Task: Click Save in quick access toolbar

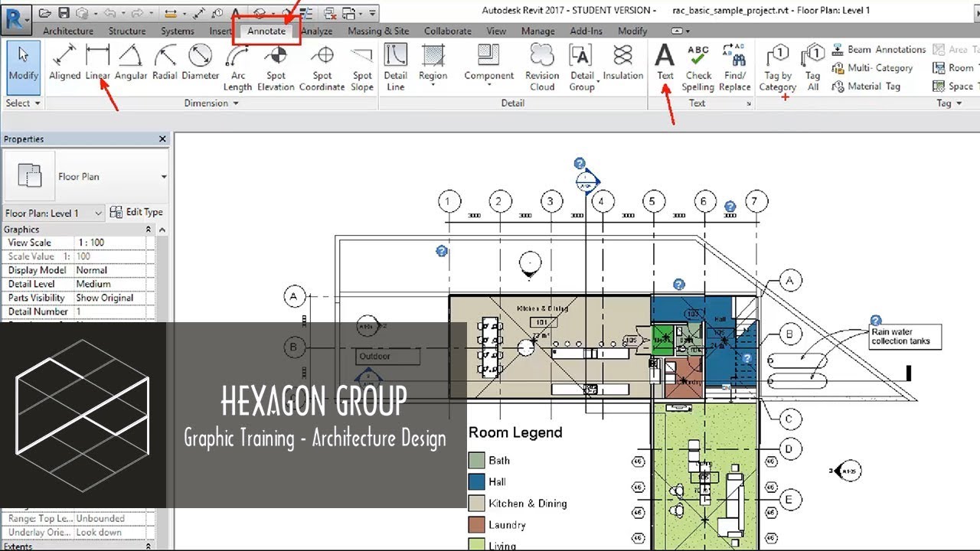Action: click(x=64, y=13)
